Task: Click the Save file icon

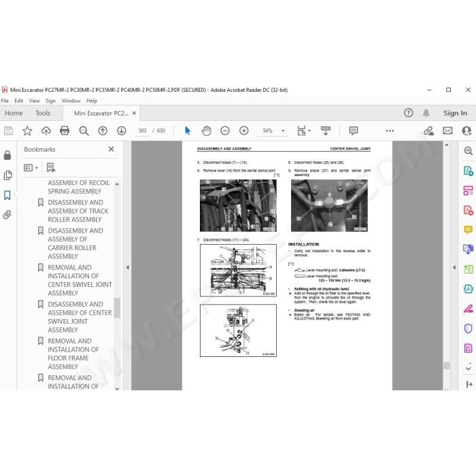Action: (8, 131)
